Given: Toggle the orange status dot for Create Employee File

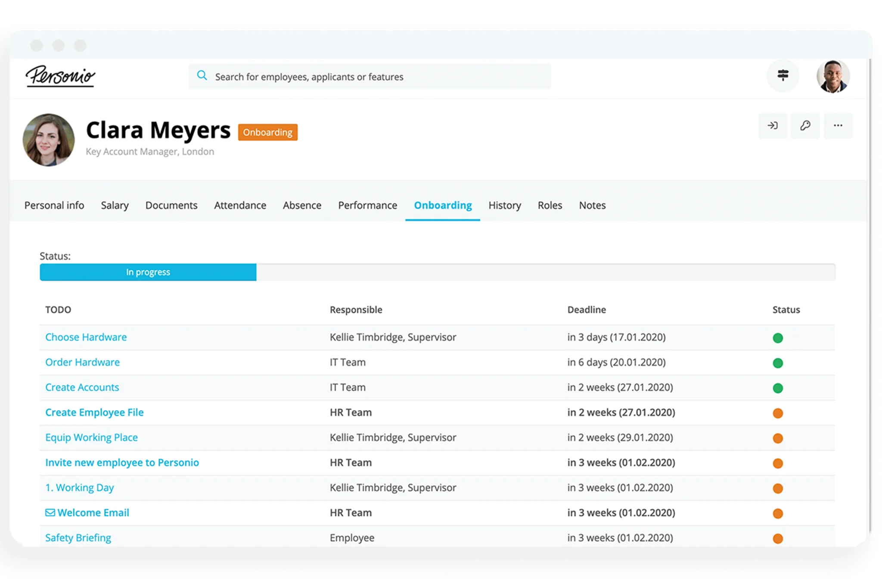Looking at the screenshot, I should [x=779, y=413].
